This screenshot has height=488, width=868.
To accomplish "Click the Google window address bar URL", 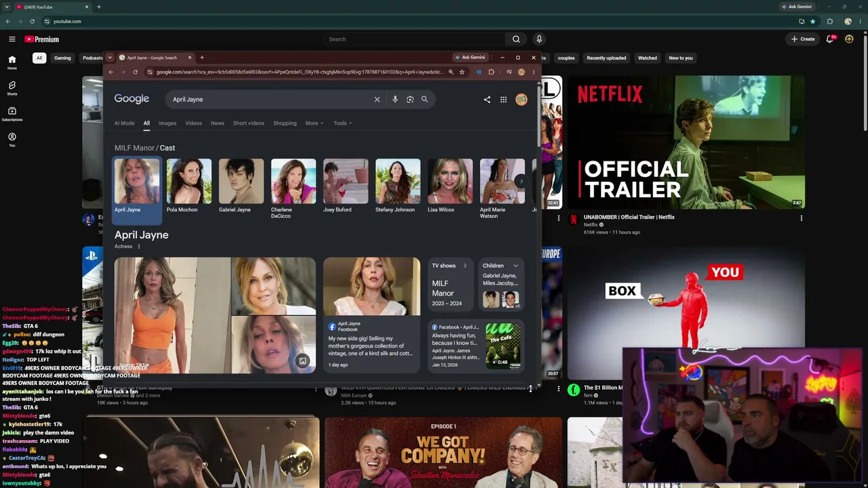I will click(300, 72).
